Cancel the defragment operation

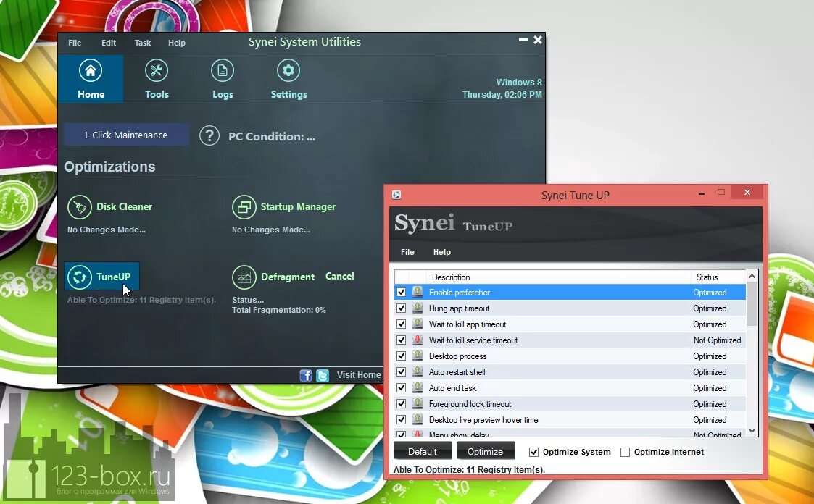pyautogui.click(x=339, y=277)
